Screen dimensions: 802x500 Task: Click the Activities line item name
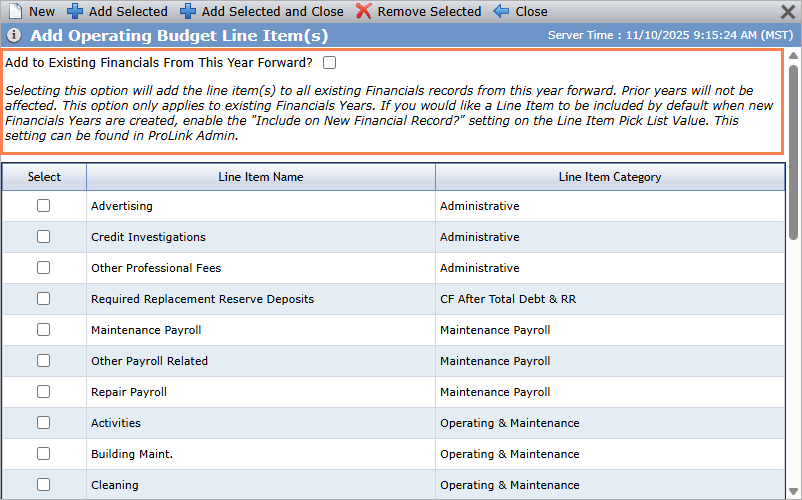(x=116, y=423)
